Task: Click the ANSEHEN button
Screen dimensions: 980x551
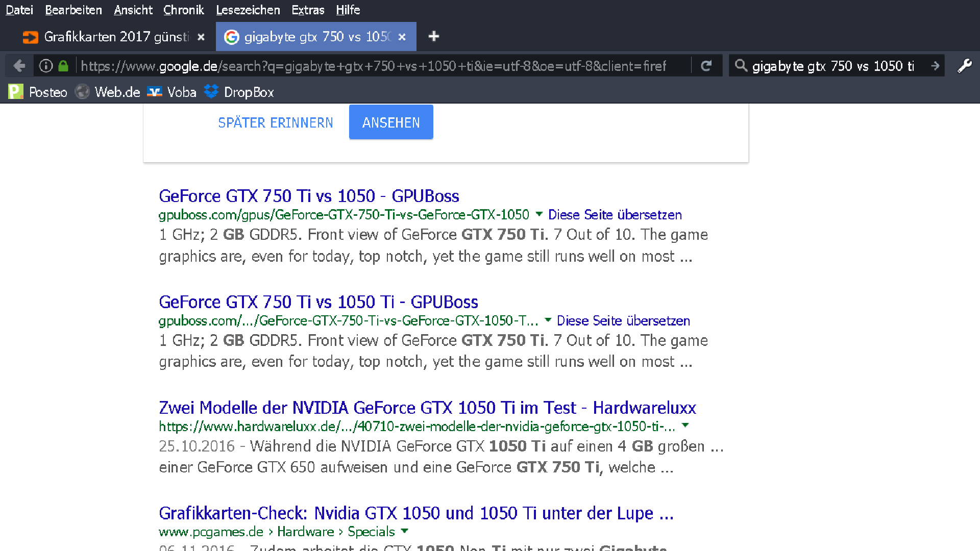Action: click(391, 122)
